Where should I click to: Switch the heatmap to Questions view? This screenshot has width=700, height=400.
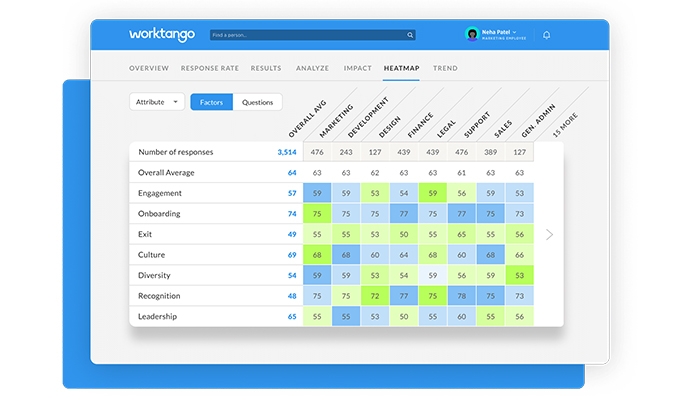257,102
